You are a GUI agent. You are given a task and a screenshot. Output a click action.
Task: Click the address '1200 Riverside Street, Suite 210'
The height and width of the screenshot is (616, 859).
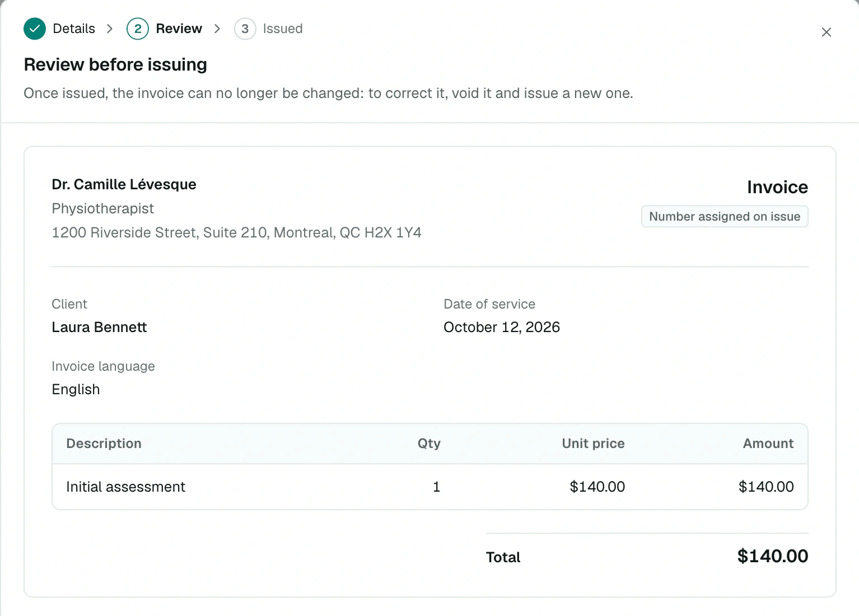click(x=159, y=233)
